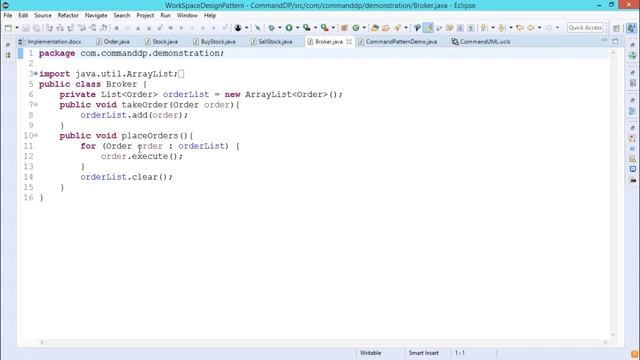Image resolution: width=640 pixels, height=360 pixels.
Task: Open the Navigate menu
Action: click(x=96, y=16)
